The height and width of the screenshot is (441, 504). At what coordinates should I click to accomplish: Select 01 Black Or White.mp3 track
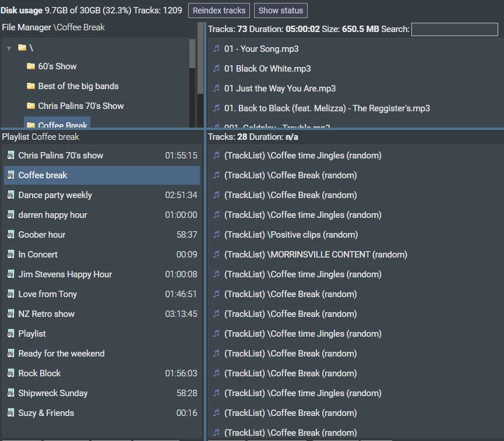click(267, 69)
